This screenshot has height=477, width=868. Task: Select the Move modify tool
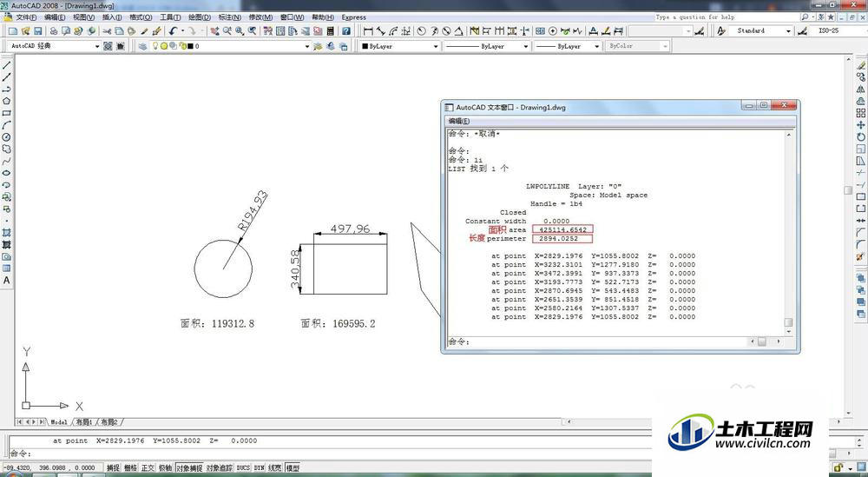coord(860,125)
